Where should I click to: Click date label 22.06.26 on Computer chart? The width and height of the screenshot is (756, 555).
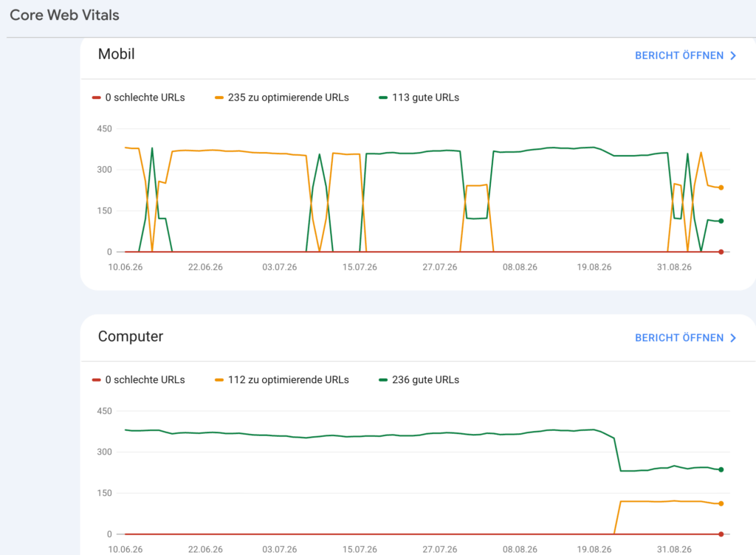205,549
